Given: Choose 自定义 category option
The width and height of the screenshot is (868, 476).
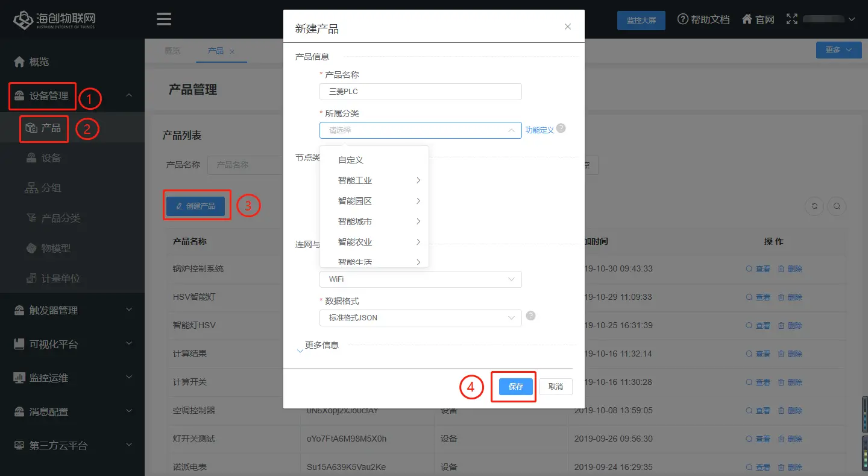Looking at the screenshot, I should click(374, 160).
